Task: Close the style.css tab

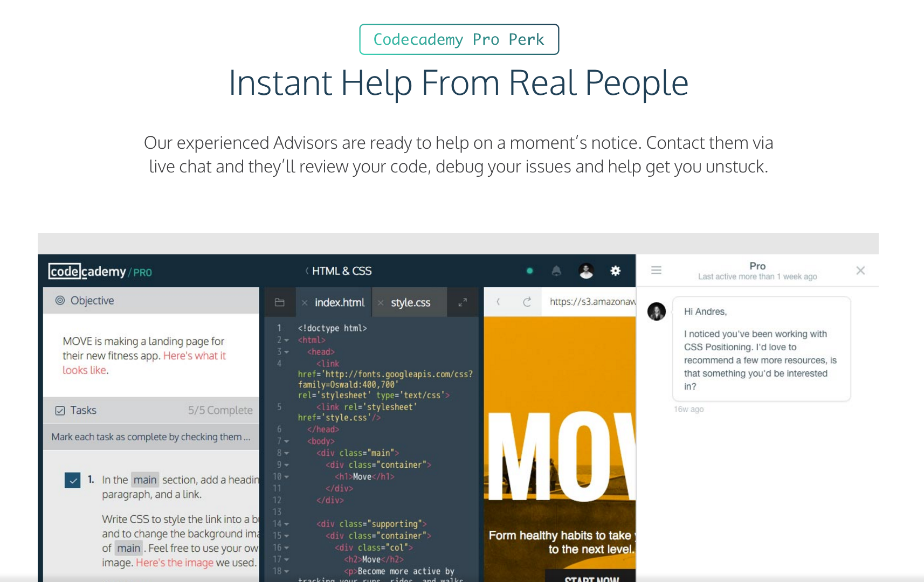Action: click(381, 303)
